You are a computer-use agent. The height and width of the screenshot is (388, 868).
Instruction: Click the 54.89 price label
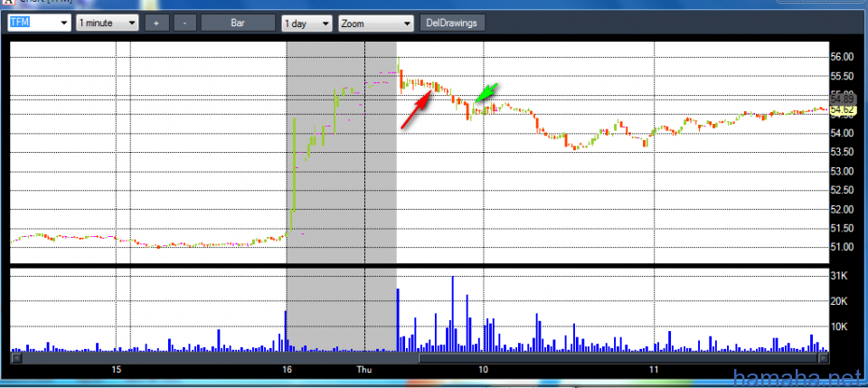click(843, 98)
